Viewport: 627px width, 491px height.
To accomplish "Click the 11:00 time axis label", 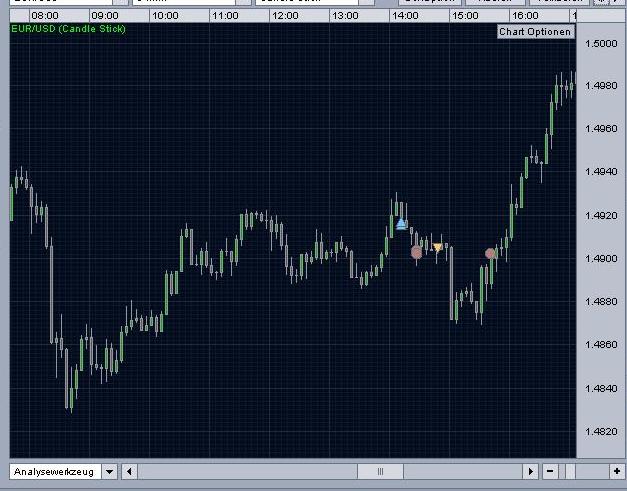I will [x=225, y=16].
